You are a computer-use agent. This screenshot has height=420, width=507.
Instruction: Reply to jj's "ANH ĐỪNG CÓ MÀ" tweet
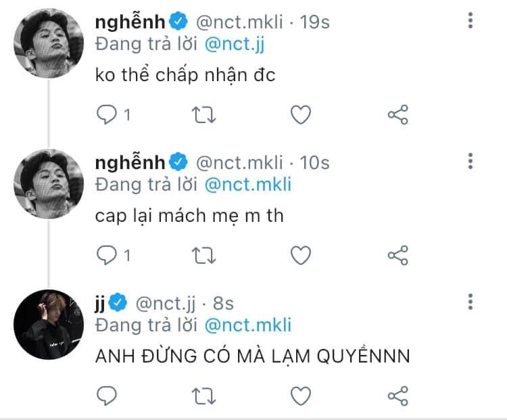pyautogui.click(x=107, y=394)
